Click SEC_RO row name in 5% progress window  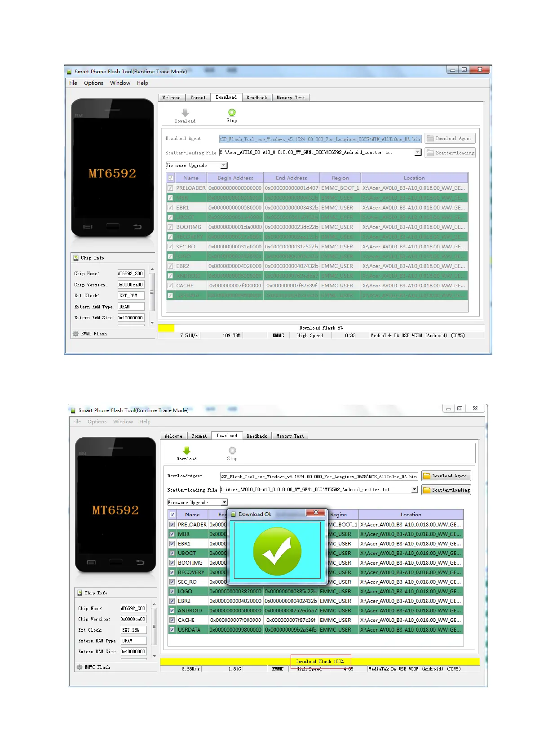(x=186, y=246)
